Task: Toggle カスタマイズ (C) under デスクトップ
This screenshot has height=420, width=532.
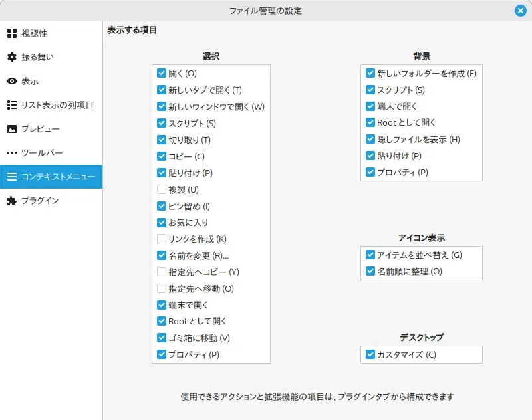Action: 370,354
